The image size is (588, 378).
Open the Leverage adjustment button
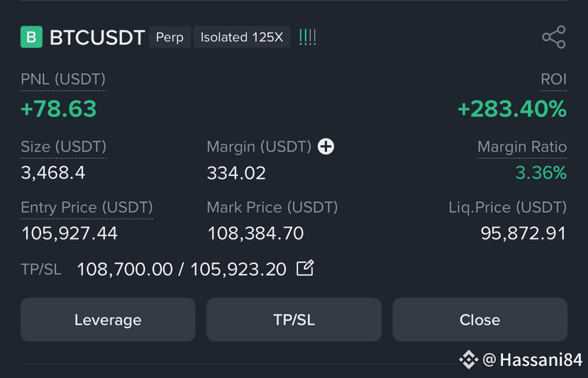(108, 320)
